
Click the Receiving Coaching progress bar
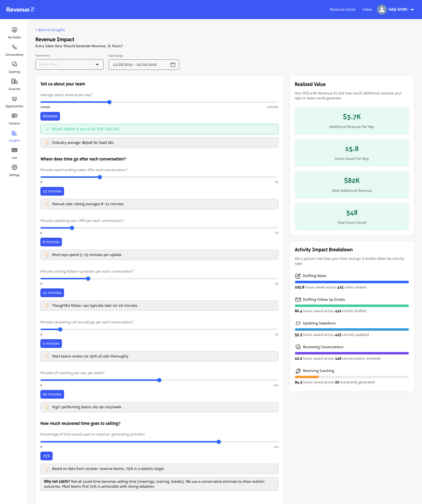352,377
